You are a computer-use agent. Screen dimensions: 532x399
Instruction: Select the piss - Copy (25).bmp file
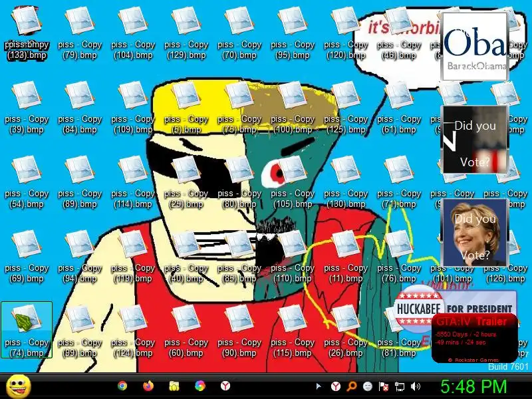[186, 182]
